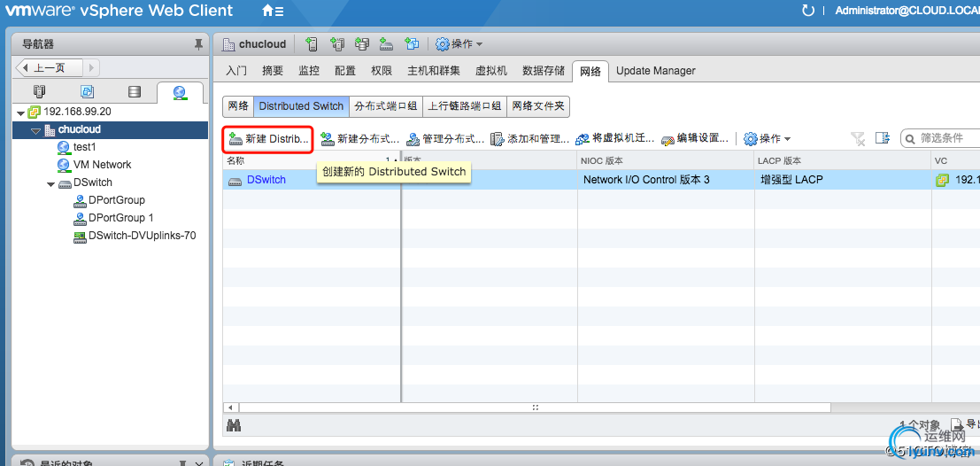Open the Getting Started tab
Image resolution: width=980 pixels, height=466 pixels.
(x=236, y=71)
